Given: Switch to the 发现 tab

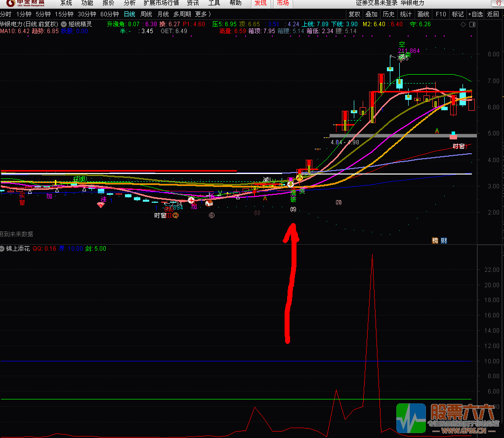Looking at the screenshot, I should coord(260,3).
